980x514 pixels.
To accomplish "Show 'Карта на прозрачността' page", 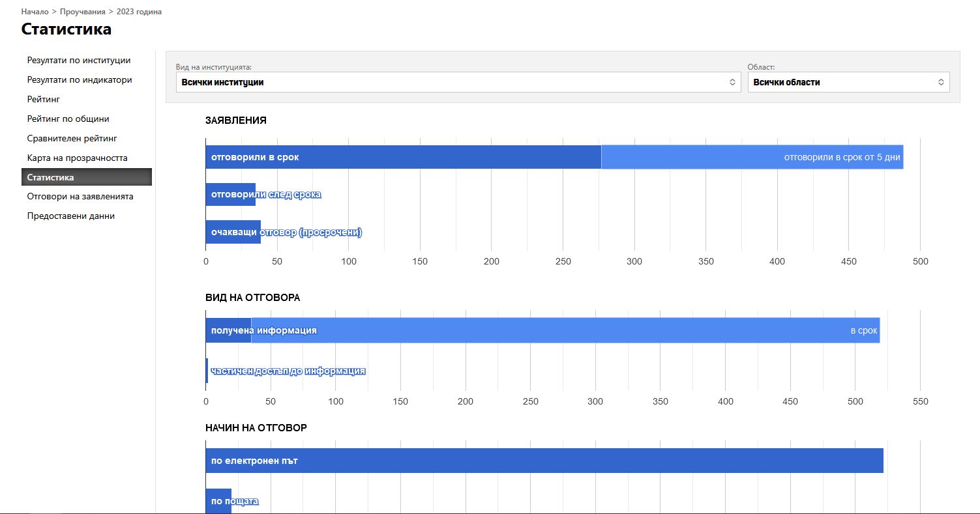I will click(77, 158).
